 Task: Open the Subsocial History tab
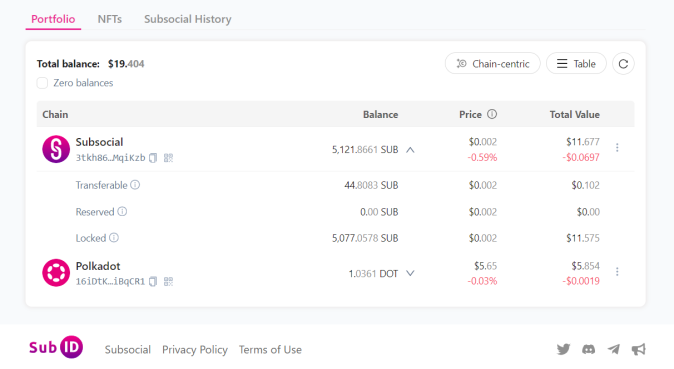pos(188,19)
